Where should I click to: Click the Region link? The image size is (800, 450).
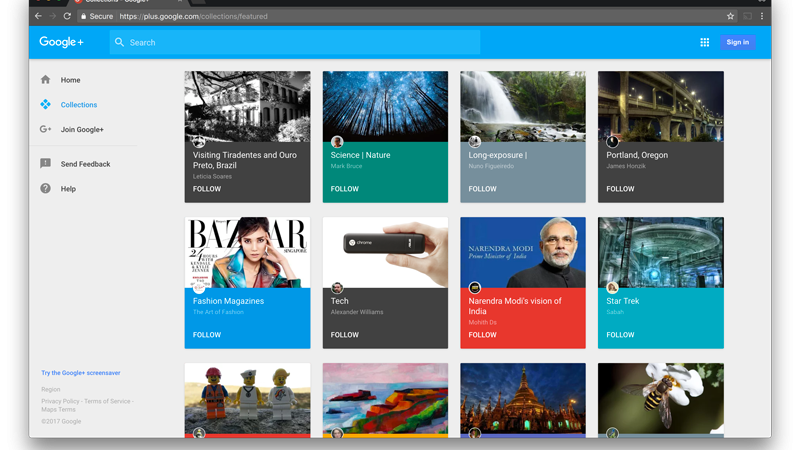click(x=51, y=389)
